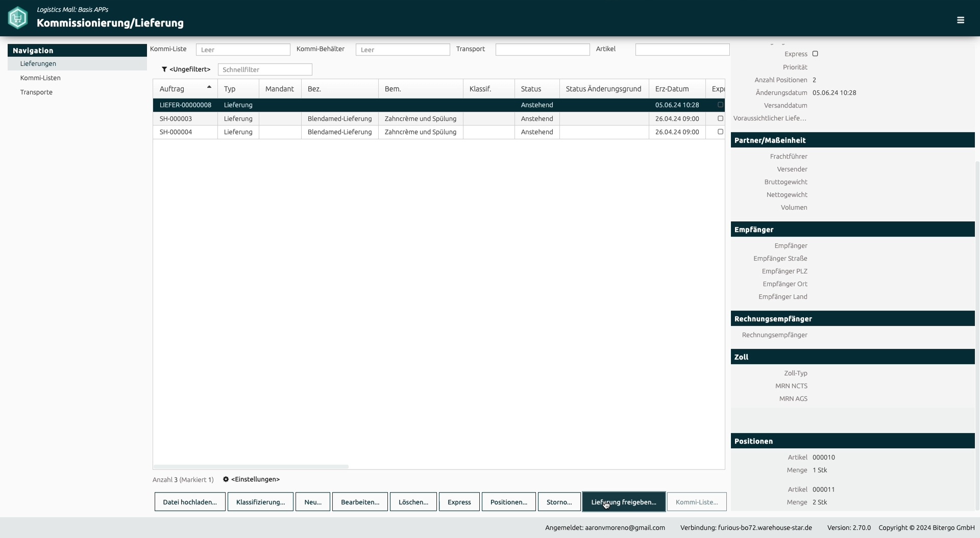The height and width of the screenshot is (538, 980).
Task: Sort by the Klassif. column header
Action: coord(489,89)
